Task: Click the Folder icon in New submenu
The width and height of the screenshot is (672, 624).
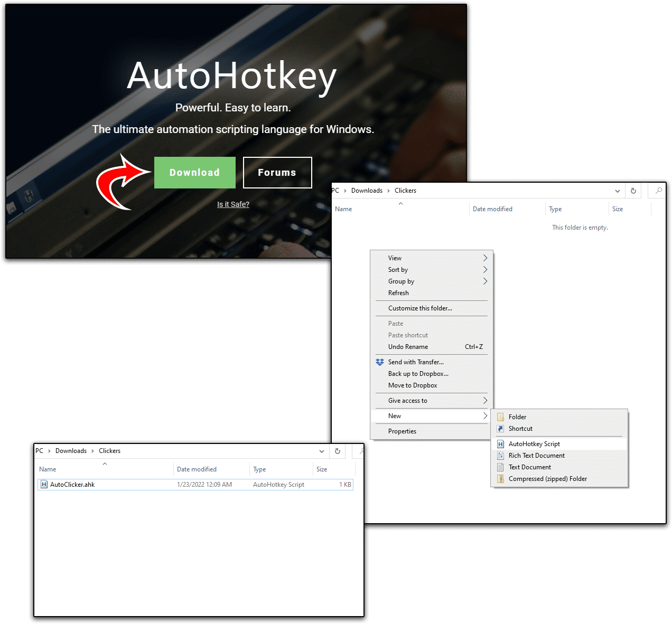Action: click(x=500, y=417)
